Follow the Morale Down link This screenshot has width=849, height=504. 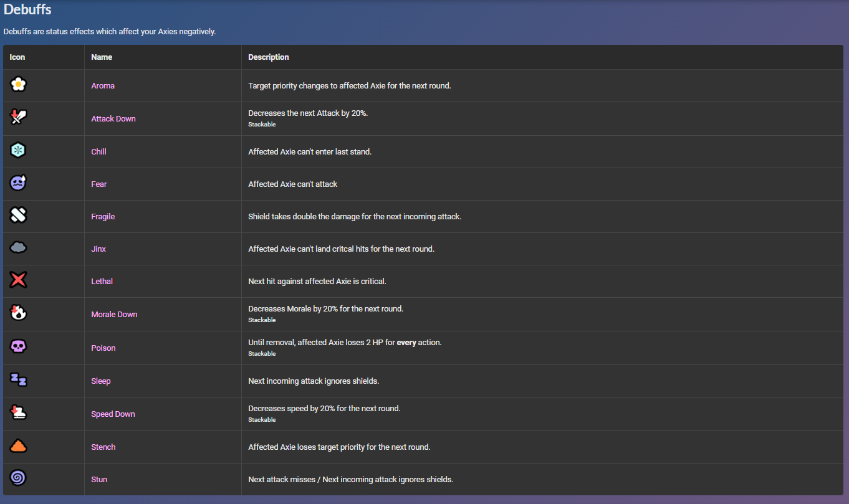114,315
